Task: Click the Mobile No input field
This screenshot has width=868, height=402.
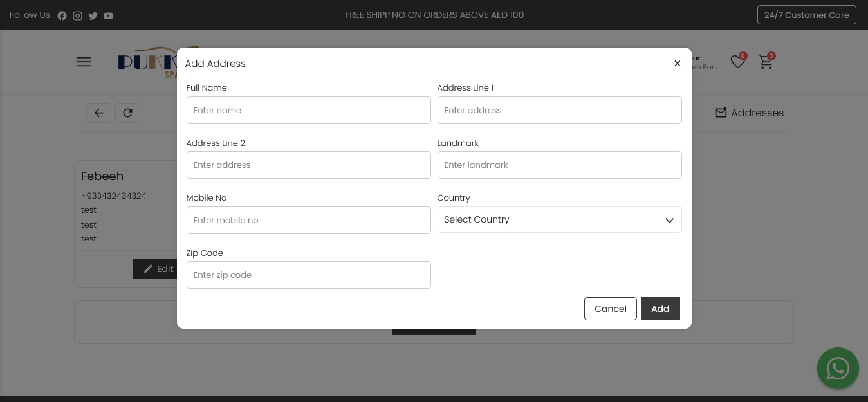Action: pos(308,221)
